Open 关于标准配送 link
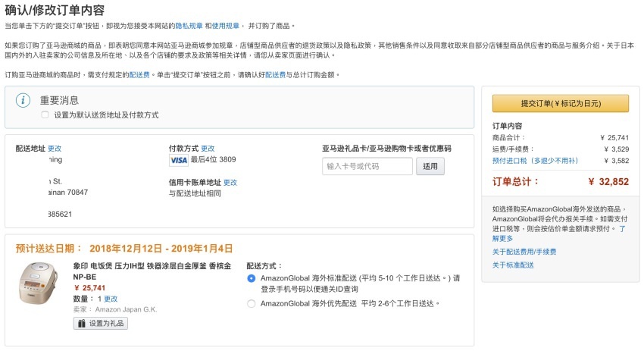The height and width of the screenshot is (351, 644). (x=513, y=265)
